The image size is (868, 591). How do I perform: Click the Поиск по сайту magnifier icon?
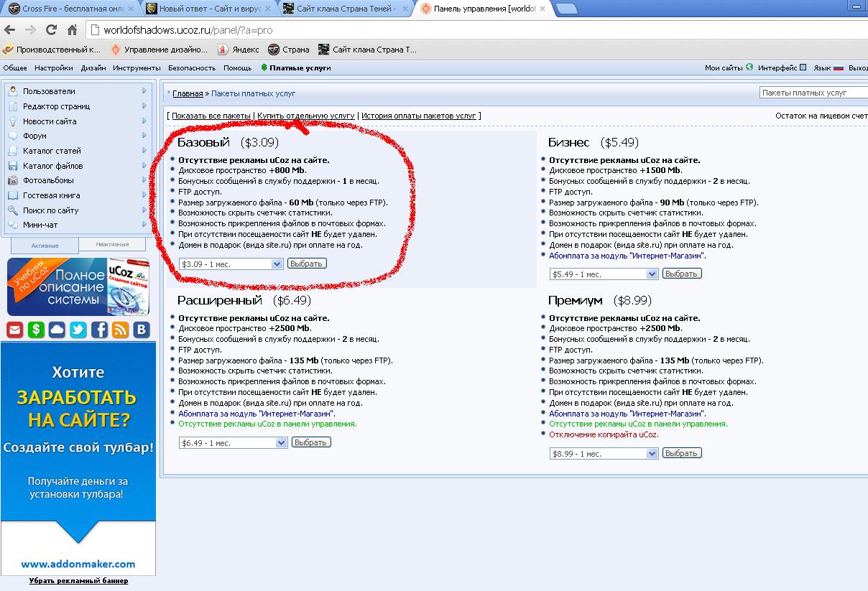pyautogui.click(x=13, y=210)
